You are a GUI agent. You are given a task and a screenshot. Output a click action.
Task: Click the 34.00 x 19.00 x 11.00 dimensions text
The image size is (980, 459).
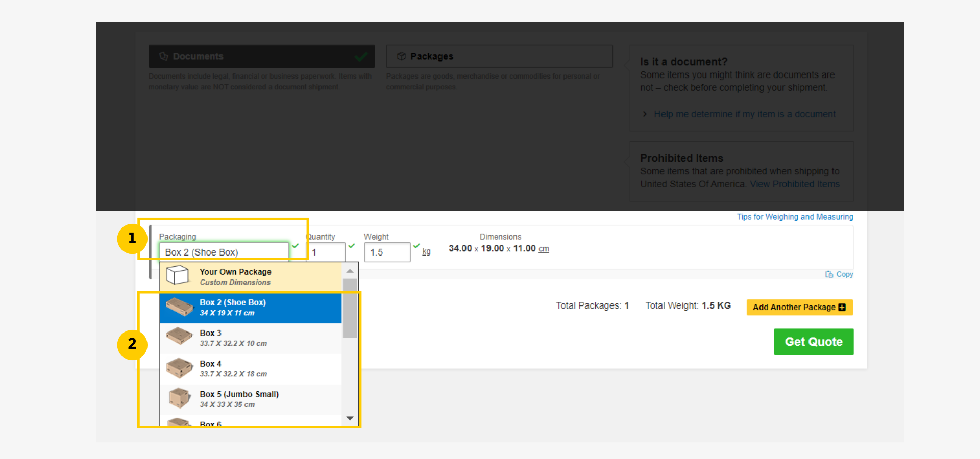492,248
